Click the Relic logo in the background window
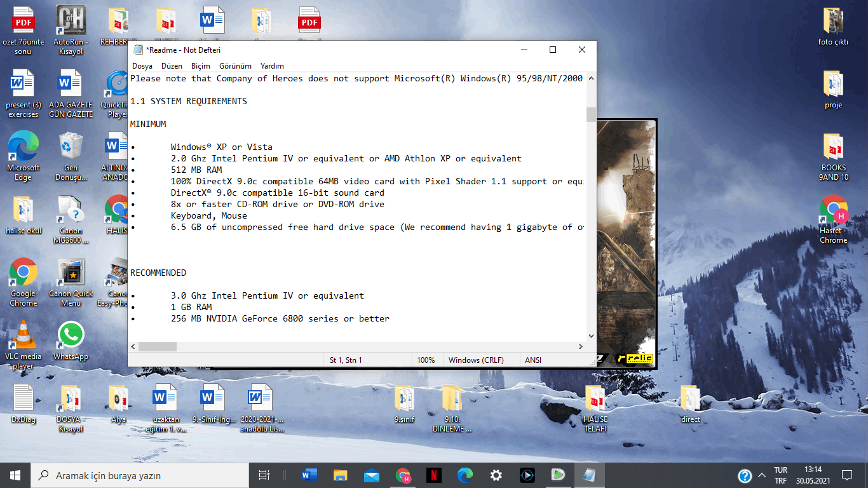This screenshot has width=868, height=488. click(635, 358)
